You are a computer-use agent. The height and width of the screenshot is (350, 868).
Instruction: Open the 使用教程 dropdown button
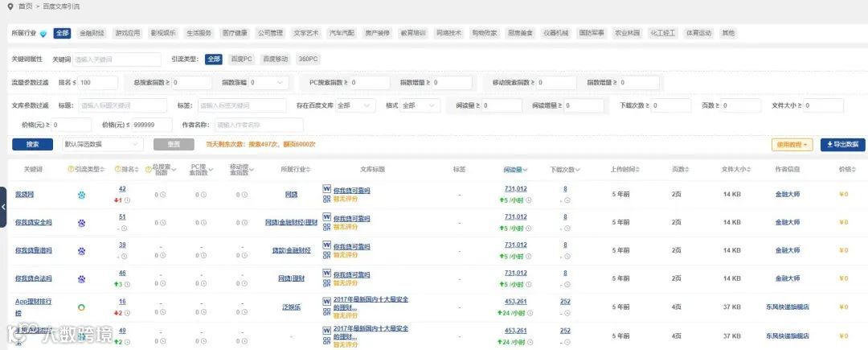792,145
